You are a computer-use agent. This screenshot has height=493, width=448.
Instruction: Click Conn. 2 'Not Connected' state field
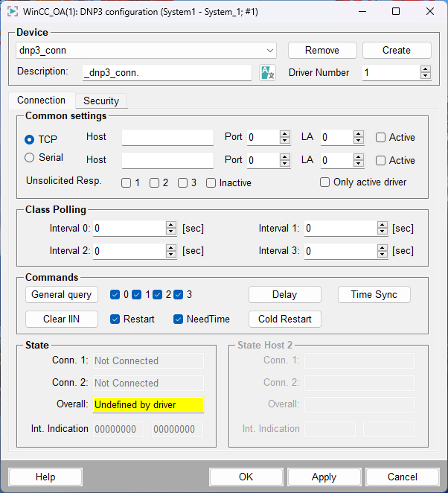tap(148, 384)
